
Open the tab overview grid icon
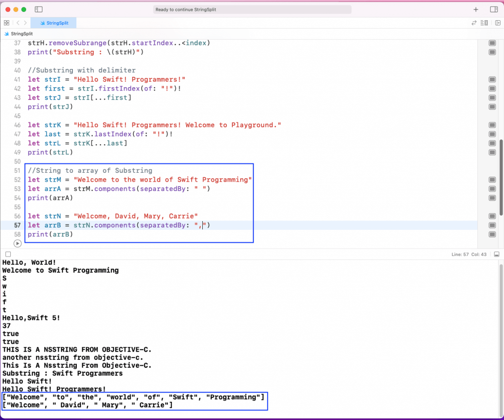pyautogui.click(x=6, y=23)
